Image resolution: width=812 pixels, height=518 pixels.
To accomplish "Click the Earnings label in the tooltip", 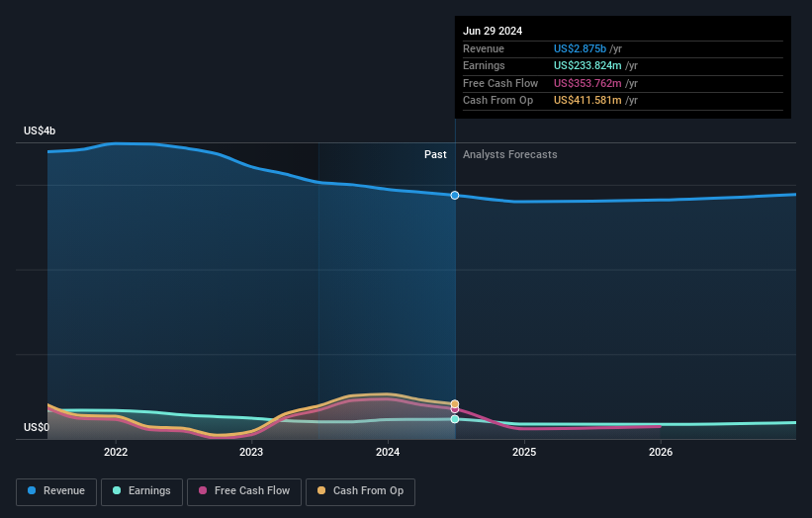I will pos(484,65).
